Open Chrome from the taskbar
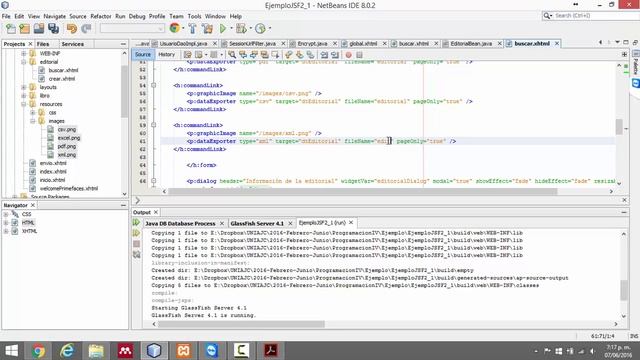This screenshot has height=360, width=640. [x=38, y=351]
